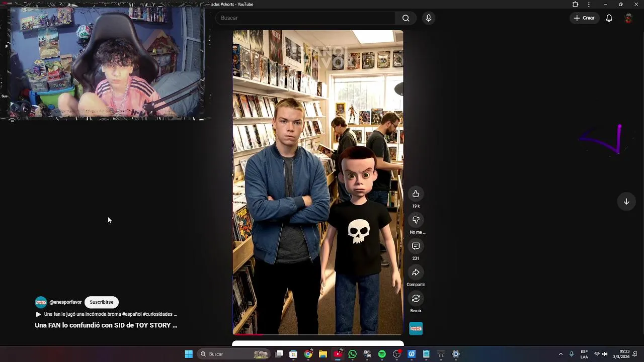Open the @enesporfavor channel avatar
Image resolution: width=644 pixels, height=362 pixels.
[x=41, y=302]
